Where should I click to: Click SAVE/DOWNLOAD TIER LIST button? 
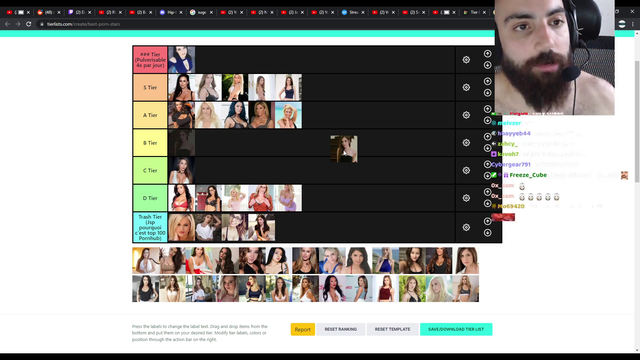click(456, 329)
